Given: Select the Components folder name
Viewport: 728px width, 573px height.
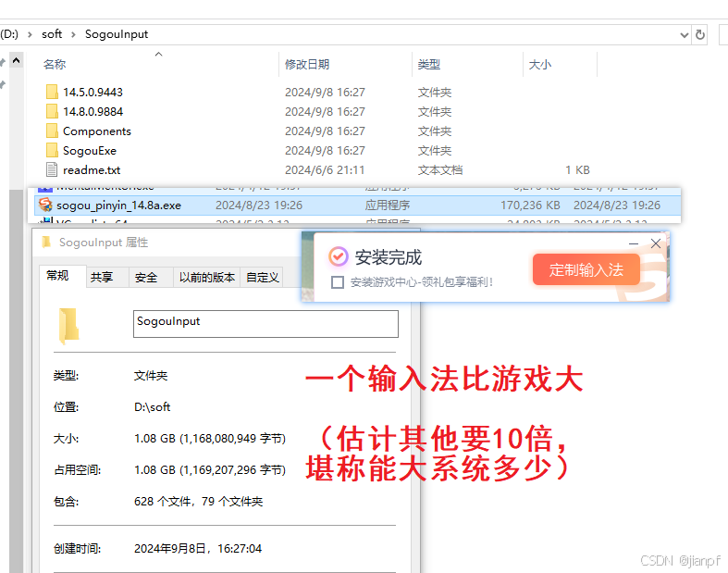Looking at the screenshot, I should 97,131.
